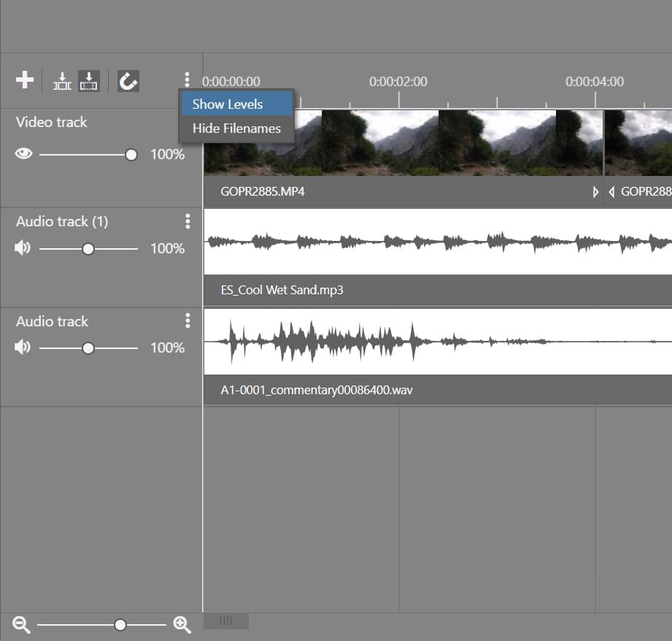Select the A1-0001_commentary00086400.wav clip label
Viewport: 672px width, 641px height.
[316, 390]
